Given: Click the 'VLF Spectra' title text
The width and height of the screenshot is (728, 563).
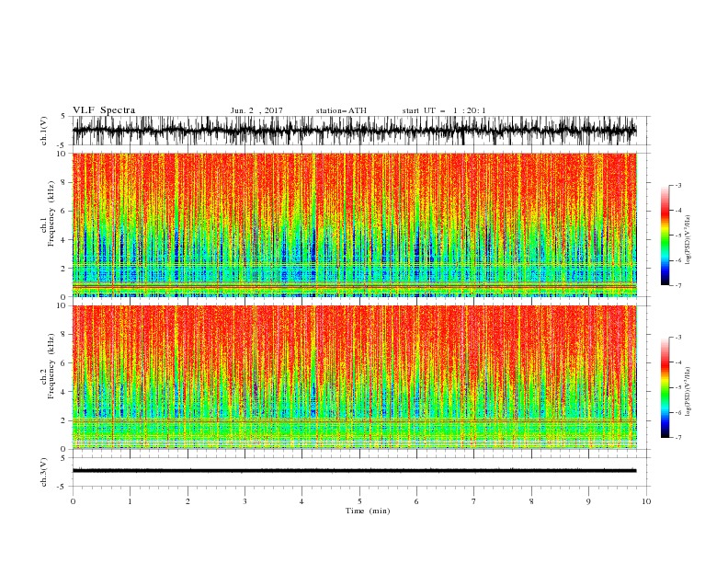Looking at the screenshot, I should (104, 110).
